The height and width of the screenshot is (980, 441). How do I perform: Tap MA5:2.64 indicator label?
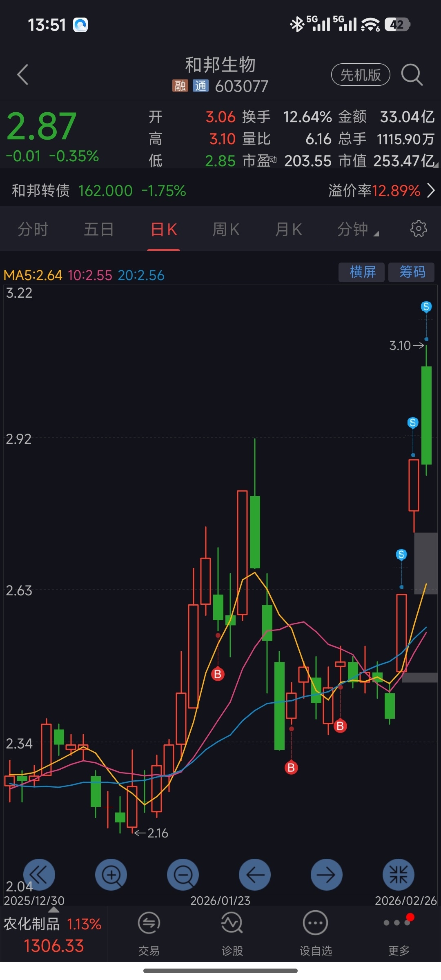[33, 275]
